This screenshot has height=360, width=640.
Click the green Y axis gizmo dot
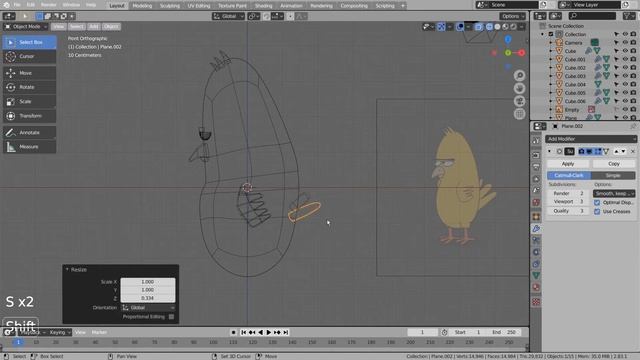click(x=508, y=53)
